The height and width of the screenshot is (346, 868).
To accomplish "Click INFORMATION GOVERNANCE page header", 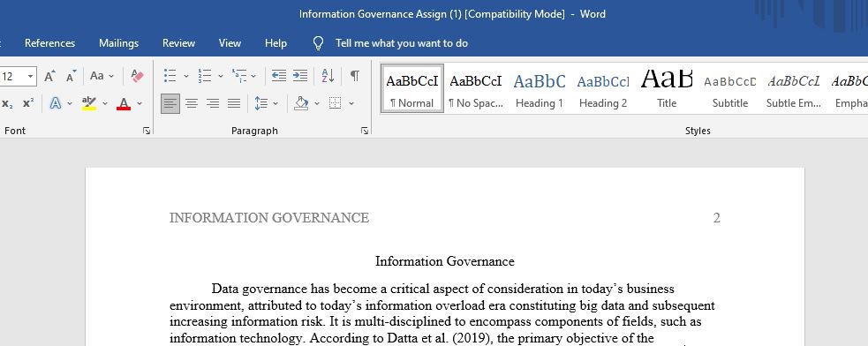I will tap(269, 218).
